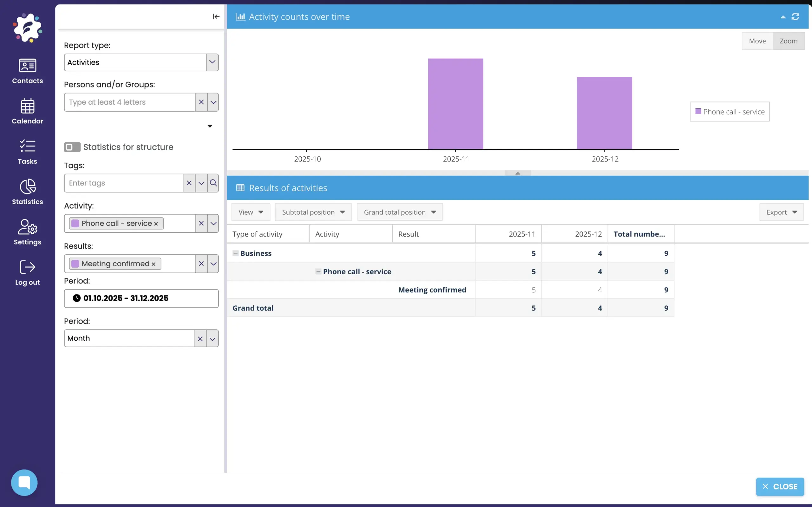Switch to Zoom mode on the chart
This screenshot has width=812, height=507.
[788, 41]
